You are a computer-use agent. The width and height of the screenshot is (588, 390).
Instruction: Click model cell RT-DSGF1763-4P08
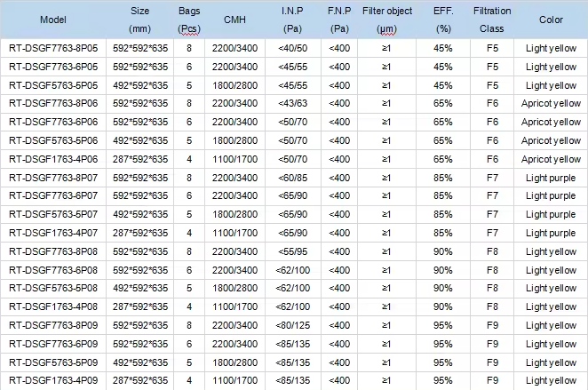point(53,306)
